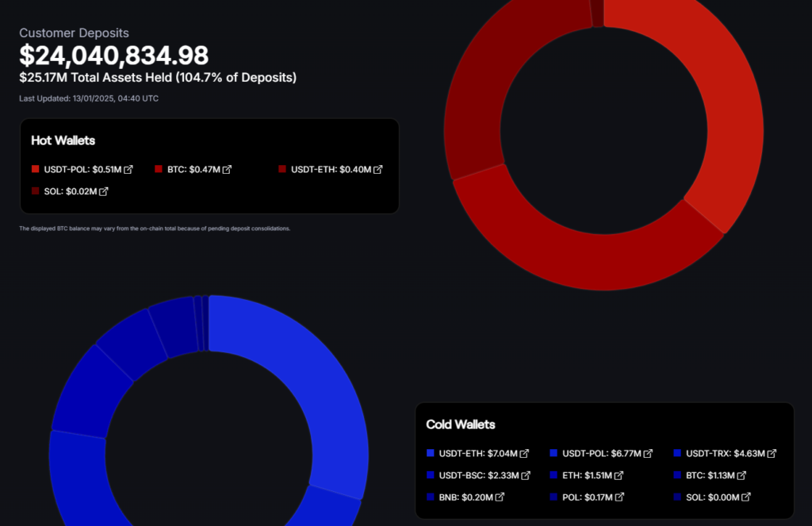Click the dark red swatch next to hot SOL
This screenshot has height=526, width=812.
(35, 191)
